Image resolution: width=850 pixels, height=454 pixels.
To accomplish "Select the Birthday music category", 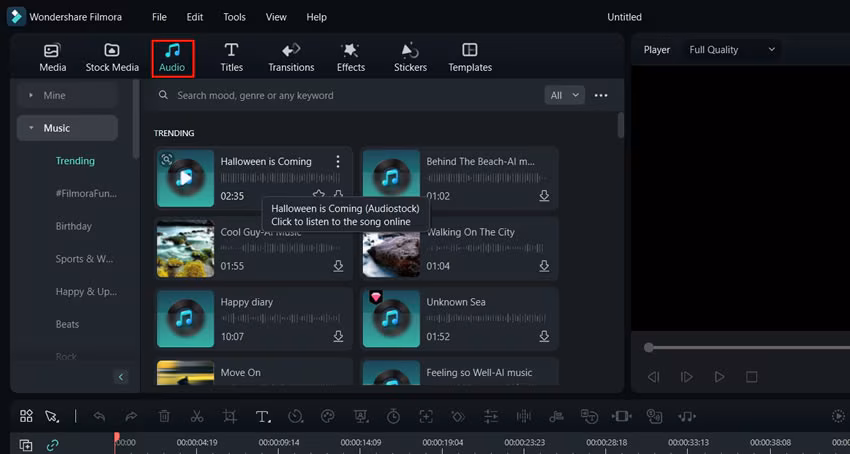I will [74, 226].
